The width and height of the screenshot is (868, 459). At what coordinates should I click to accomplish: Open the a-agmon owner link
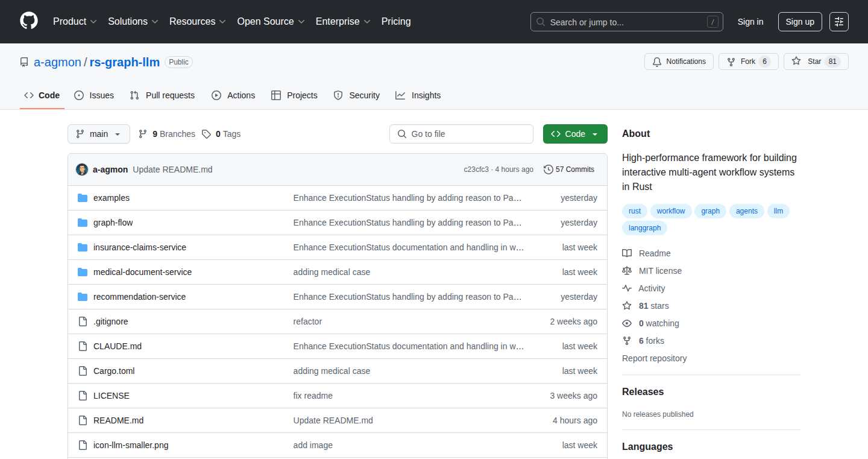57,62
